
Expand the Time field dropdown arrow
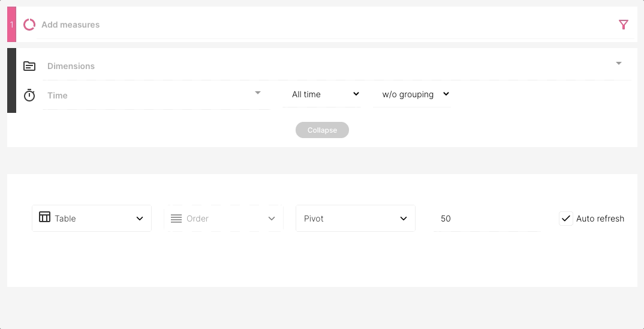(258, 93)
